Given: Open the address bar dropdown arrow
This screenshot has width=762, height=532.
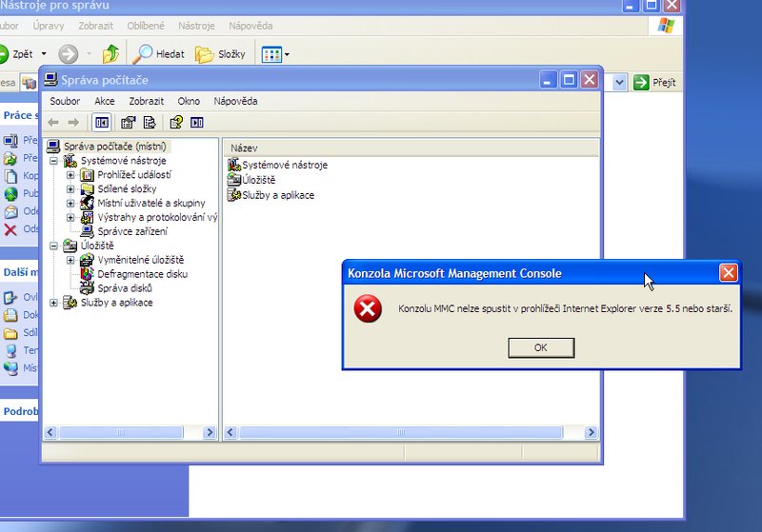Looking at the screenshot, I should (619, 82).
